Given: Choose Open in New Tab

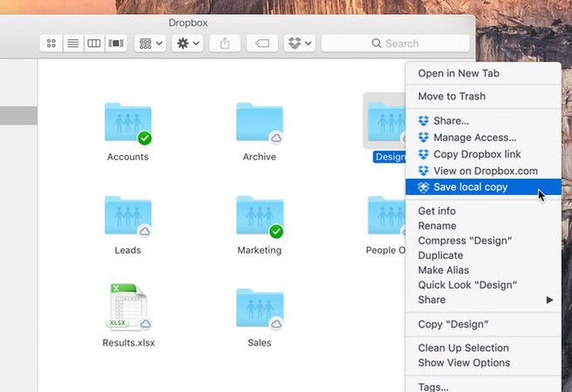Looking at the screenshot, I should point(483,73).
